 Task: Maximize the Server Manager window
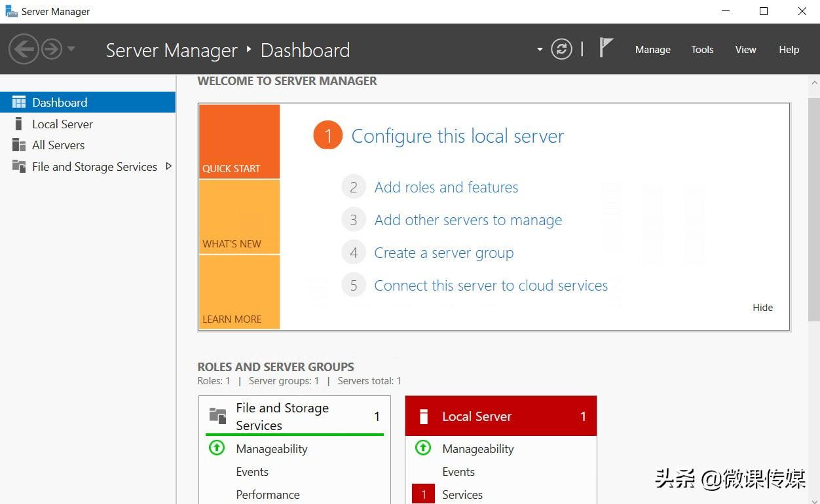point(764,11)
